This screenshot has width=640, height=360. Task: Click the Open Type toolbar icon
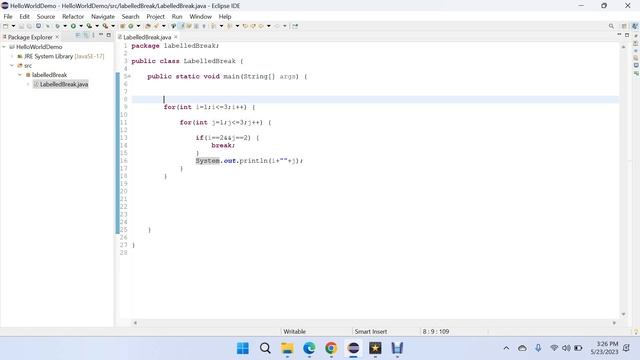148,26
